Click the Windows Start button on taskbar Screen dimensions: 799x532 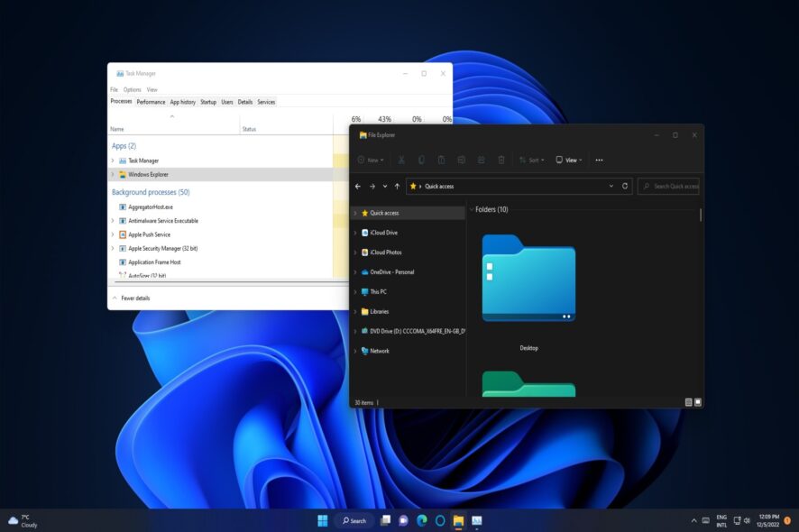(322, 520)
